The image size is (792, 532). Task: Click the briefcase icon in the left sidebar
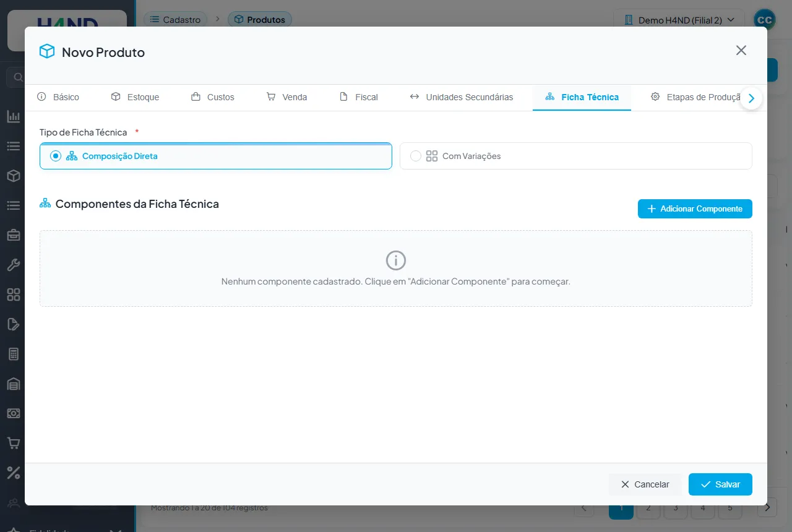click(13, 235)
